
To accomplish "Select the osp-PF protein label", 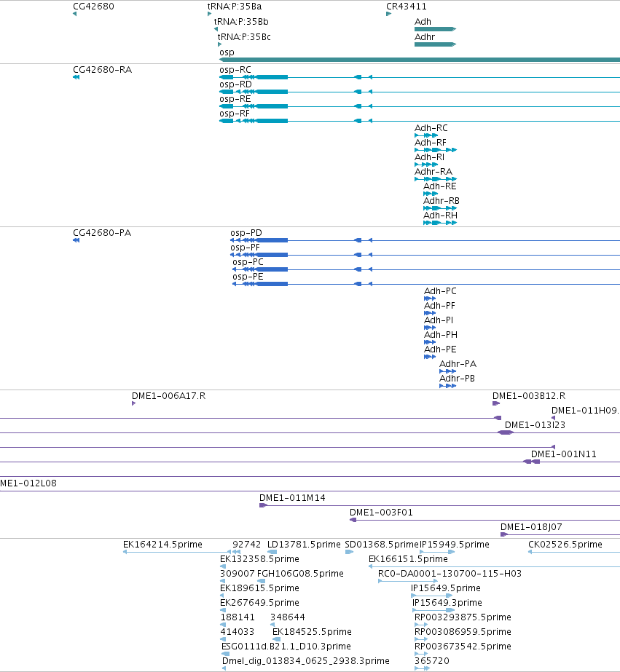I will (246, 248).
